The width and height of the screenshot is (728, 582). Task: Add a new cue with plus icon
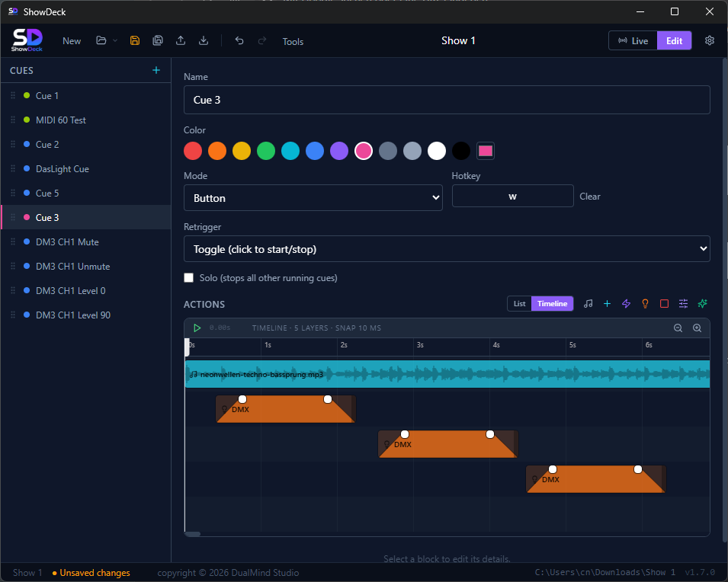click(x=156, y=70)
